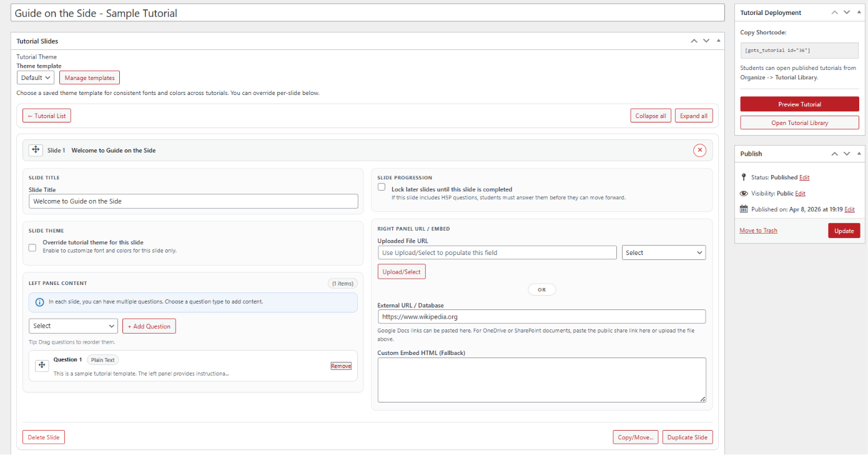Move Tutorial Slides panel down arrow

click(x=706, y=41)
